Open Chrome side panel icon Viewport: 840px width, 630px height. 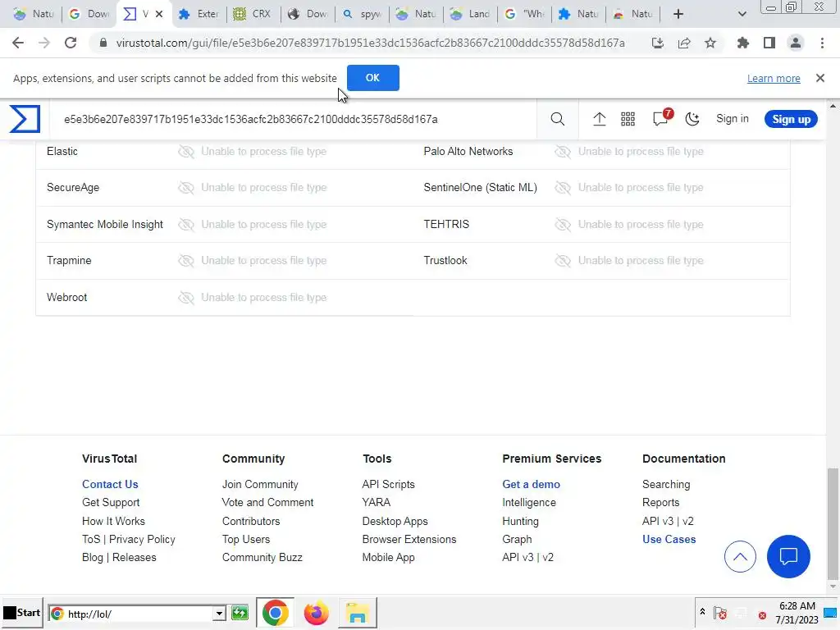click(769, 43)
